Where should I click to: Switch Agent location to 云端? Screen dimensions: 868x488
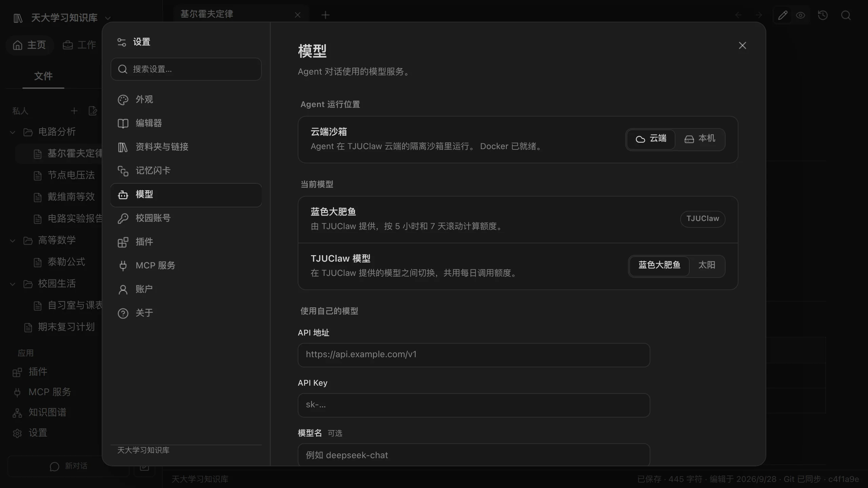click(x=651, y=139)
